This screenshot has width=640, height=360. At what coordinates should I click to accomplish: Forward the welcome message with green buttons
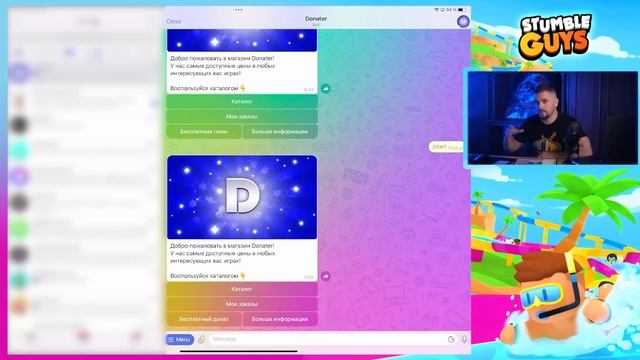point(325,89)
